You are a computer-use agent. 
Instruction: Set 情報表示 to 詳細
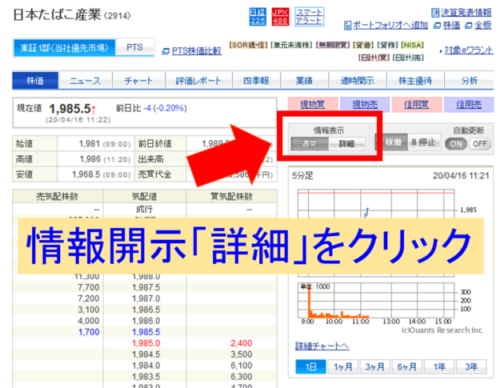point(347,144)
